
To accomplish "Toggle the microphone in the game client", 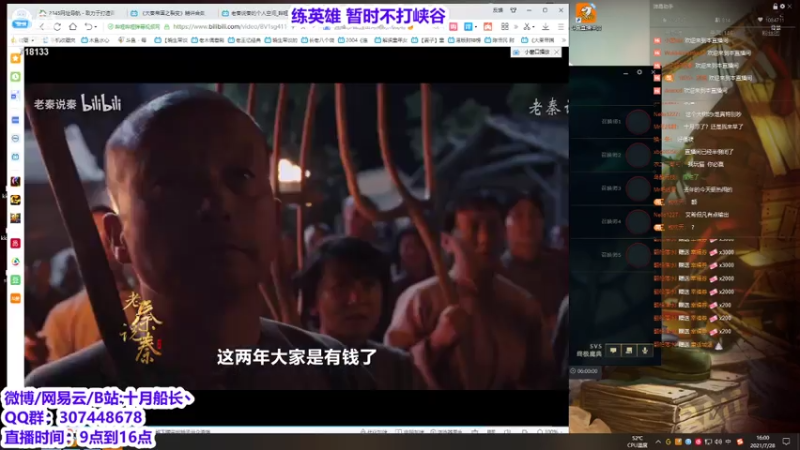I will [x=645, y=351].
